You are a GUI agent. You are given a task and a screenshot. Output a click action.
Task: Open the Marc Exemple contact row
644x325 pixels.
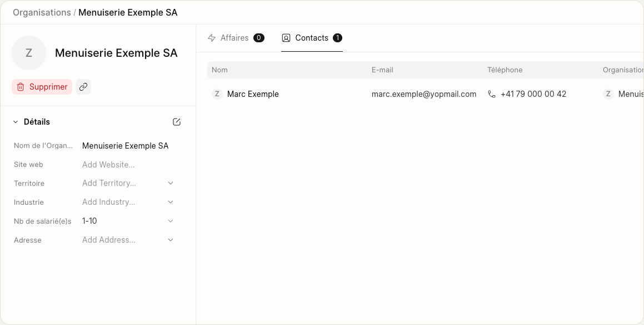click(426, 94)
